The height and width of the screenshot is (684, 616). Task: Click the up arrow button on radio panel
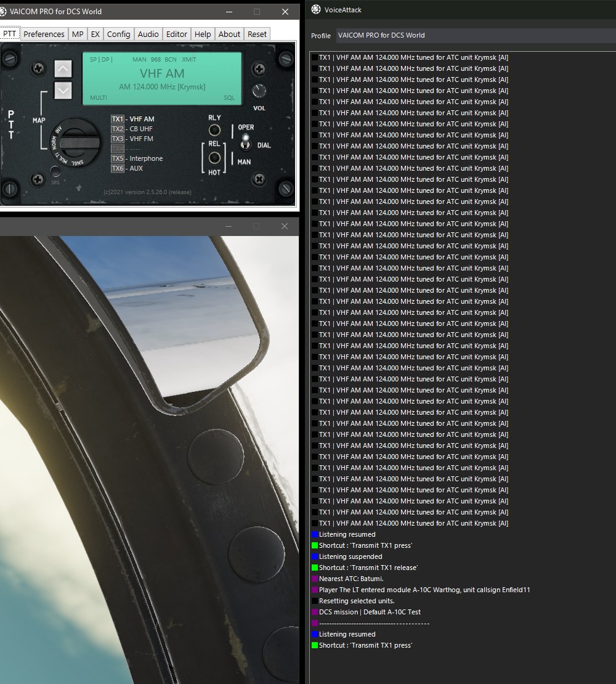(63, 69)
